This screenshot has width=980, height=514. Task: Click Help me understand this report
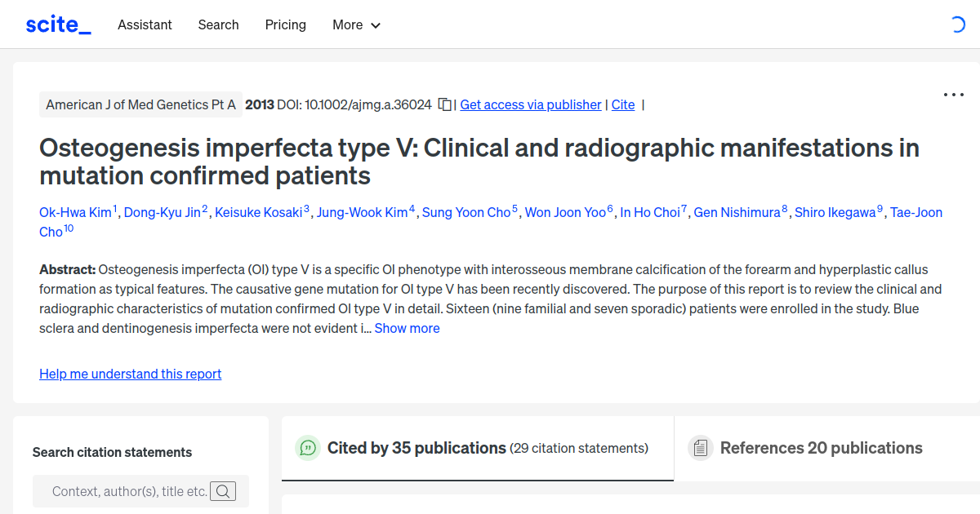click(130, 374)
